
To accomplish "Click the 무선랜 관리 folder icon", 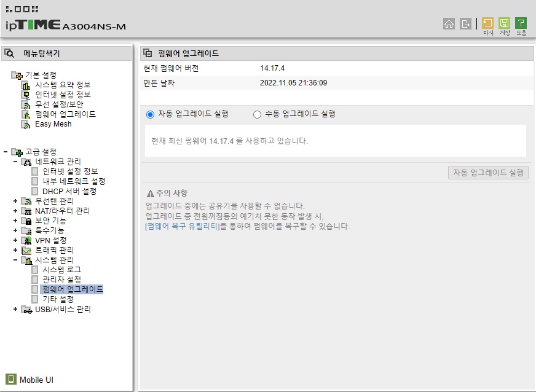I will point(26,202).
